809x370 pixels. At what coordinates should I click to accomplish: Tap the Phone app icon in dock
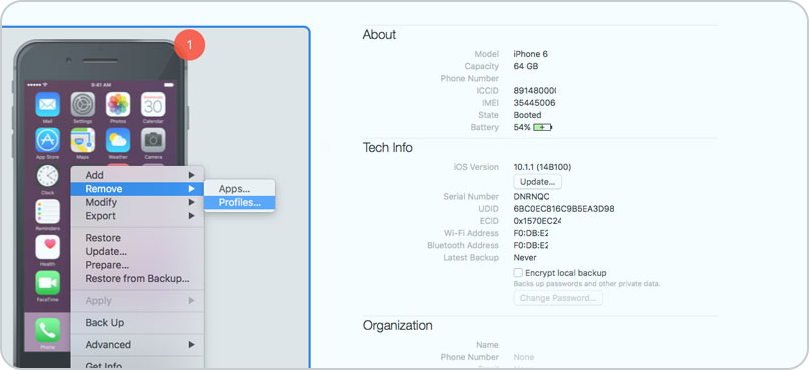[x=47, y=330]
